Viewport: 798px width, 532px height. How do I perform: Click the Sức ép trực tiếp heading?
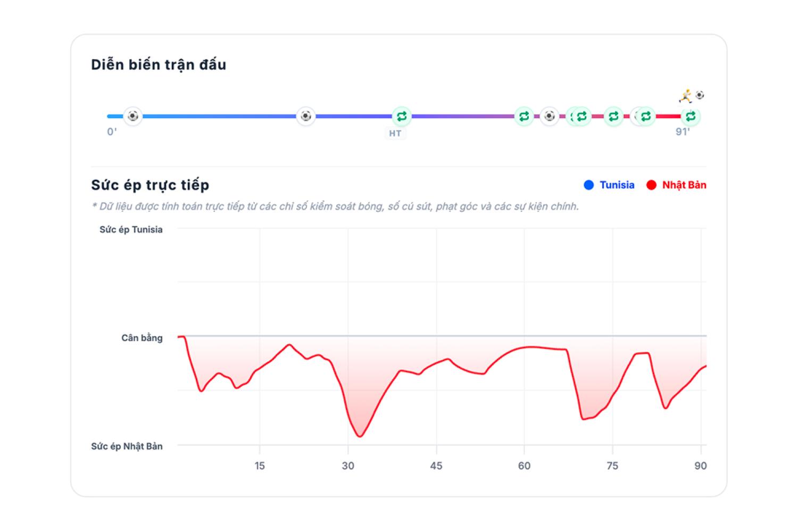pyautogui.click(x=150, y=185)
